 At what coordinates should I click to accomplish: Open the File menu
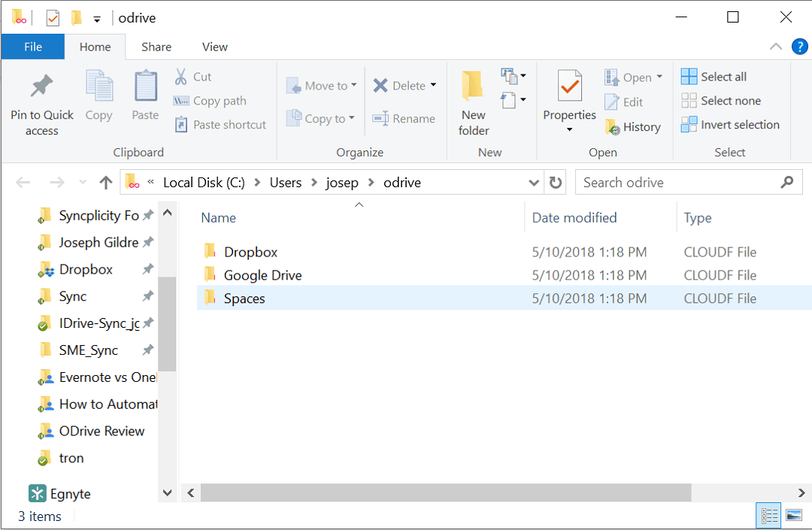coord(32,47)
